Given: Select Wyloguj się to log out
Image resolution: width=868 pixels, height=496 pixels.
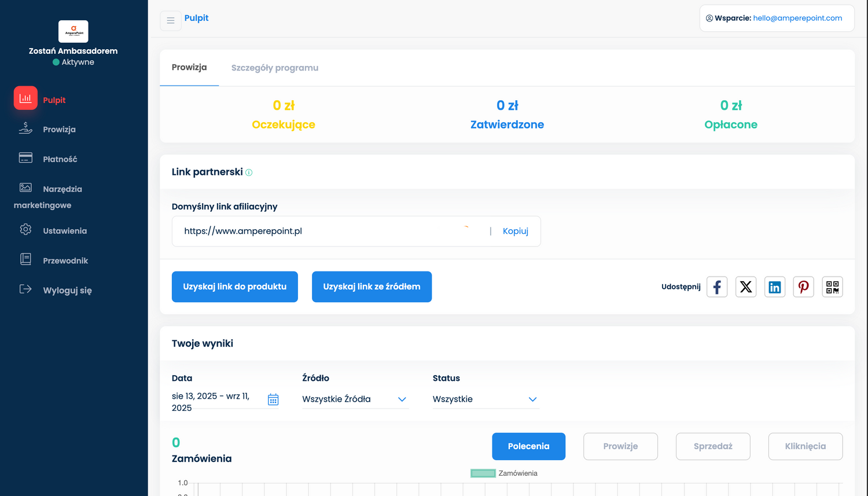Looking at the screenshot, I should point(67,291).
